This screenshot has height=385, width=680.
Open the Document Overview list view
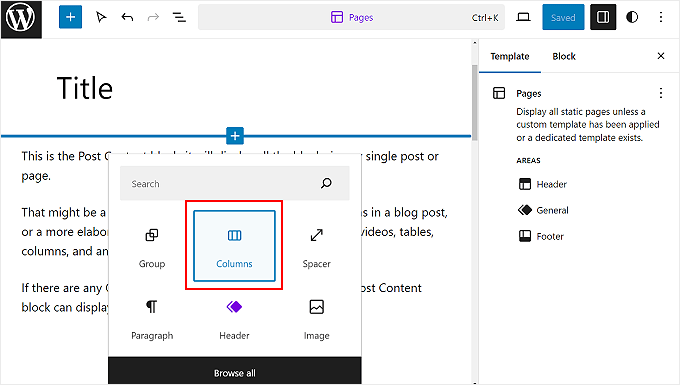pyautogui.click(x=179, y=17)
